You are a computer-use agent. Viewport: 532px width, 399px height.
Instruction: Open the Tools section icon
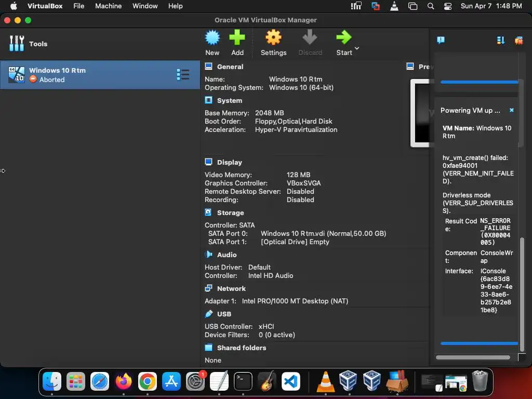click(x=17, y=44)
